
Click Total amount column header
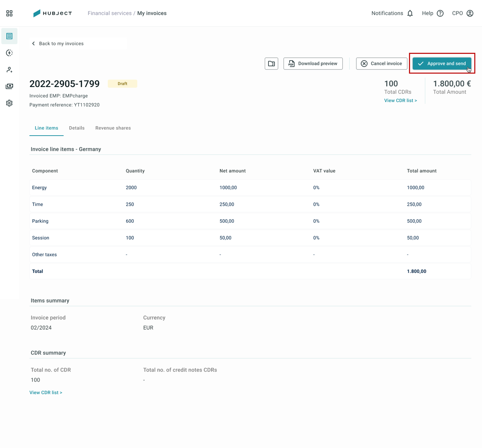[x=422, y=171]
